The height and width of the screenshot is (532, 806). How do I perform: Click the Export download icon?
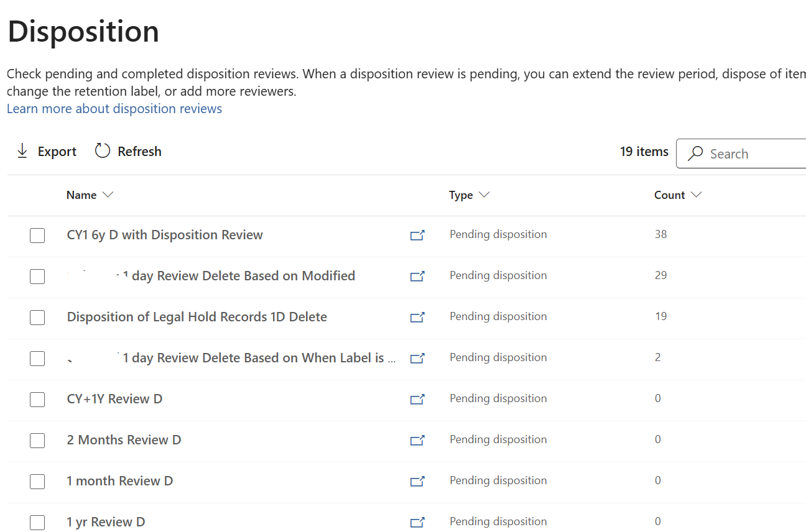22,151
